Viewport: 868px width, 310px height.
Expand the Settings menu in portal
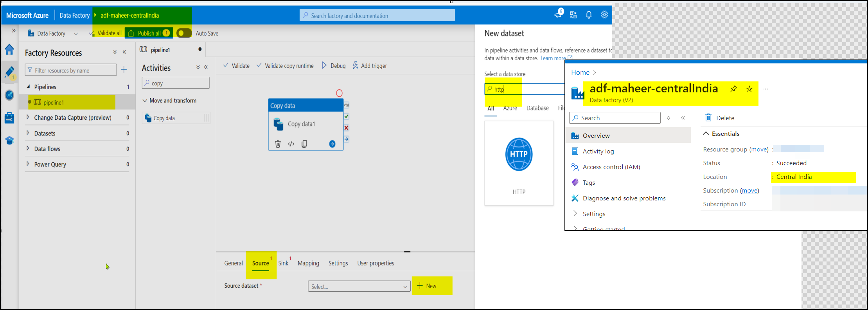pos(575,213)
